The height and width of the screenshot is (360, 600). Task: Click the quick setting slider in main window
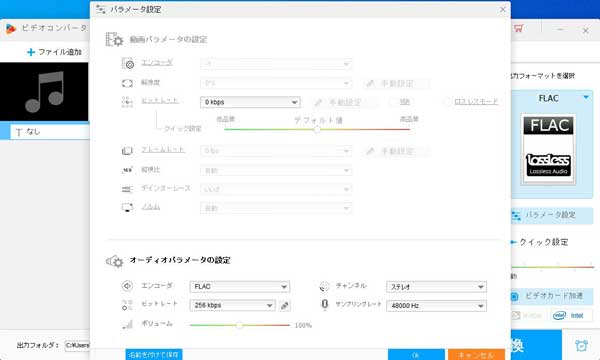552,267
